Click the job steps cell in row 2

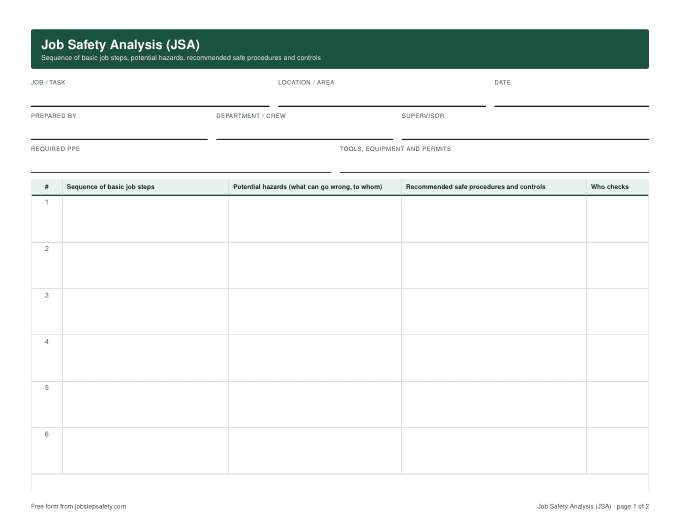click(145, 265)
